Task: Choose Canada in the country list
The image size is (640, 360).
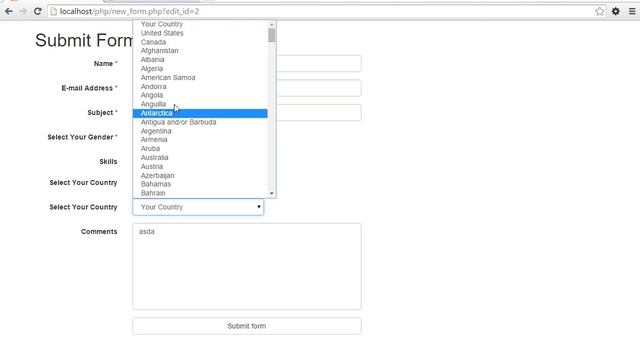Action: pos(200,42)
